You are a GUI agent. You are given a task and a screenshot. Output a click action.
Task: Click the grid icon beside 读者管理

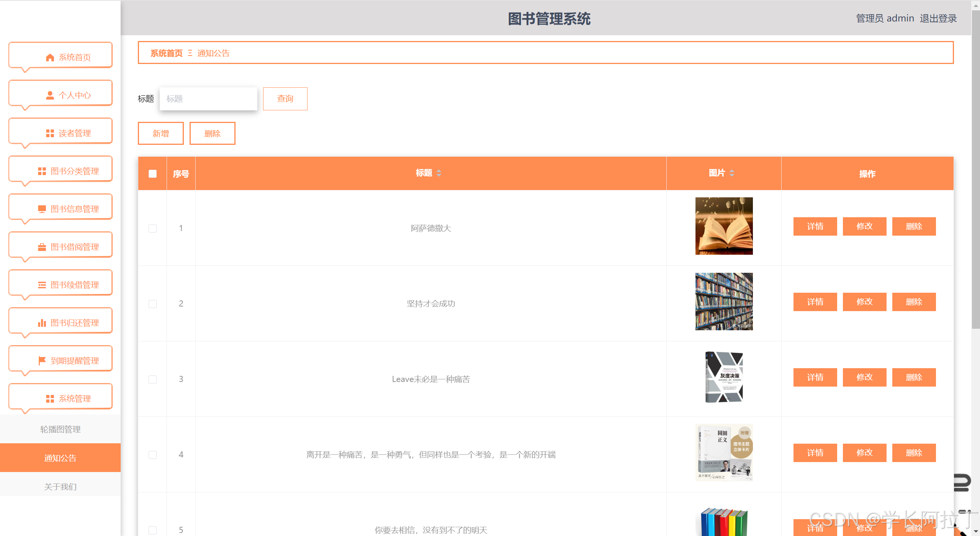(50, 133)
